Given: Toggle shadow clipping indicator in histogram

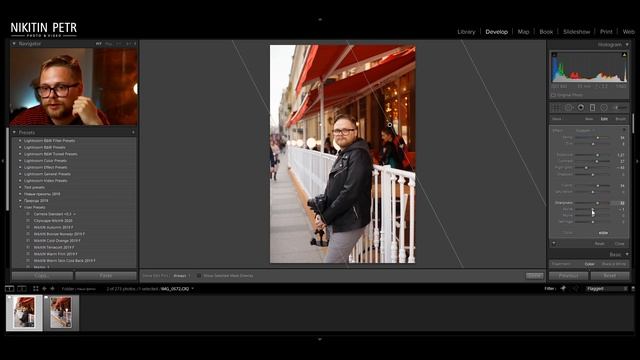Looking at the screenshot, I should [554, 54].
